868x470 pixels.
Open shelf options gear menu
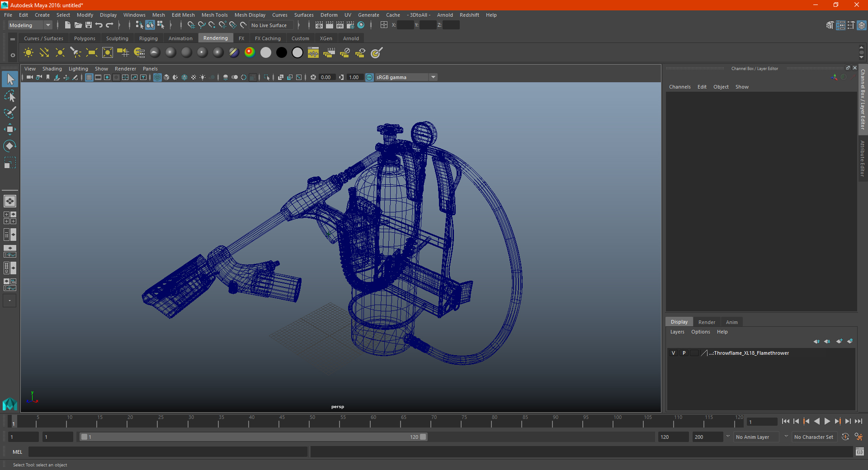(13, 55)
